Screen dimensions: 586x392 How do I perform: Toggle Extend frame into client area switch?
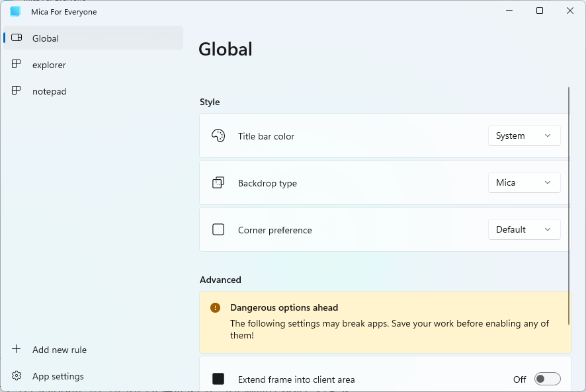tap(547, 379)
